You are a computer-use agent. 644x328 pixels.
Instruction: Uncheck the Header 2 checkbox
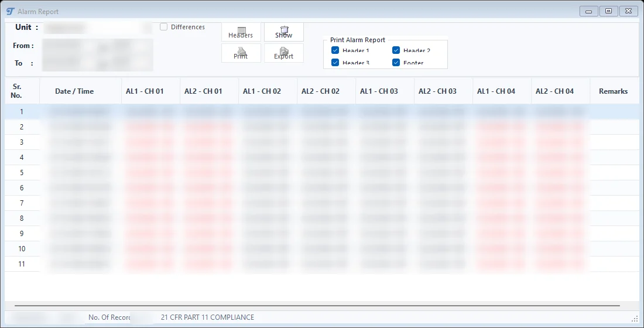396,50
